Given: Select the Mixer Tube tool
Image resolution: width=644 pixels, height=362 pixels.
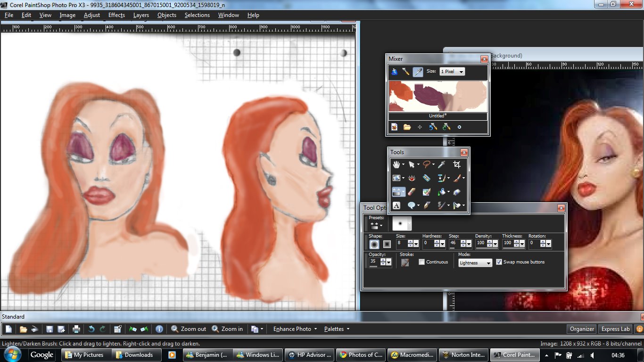Looking at the screenshot, I should tap(394, 72).
